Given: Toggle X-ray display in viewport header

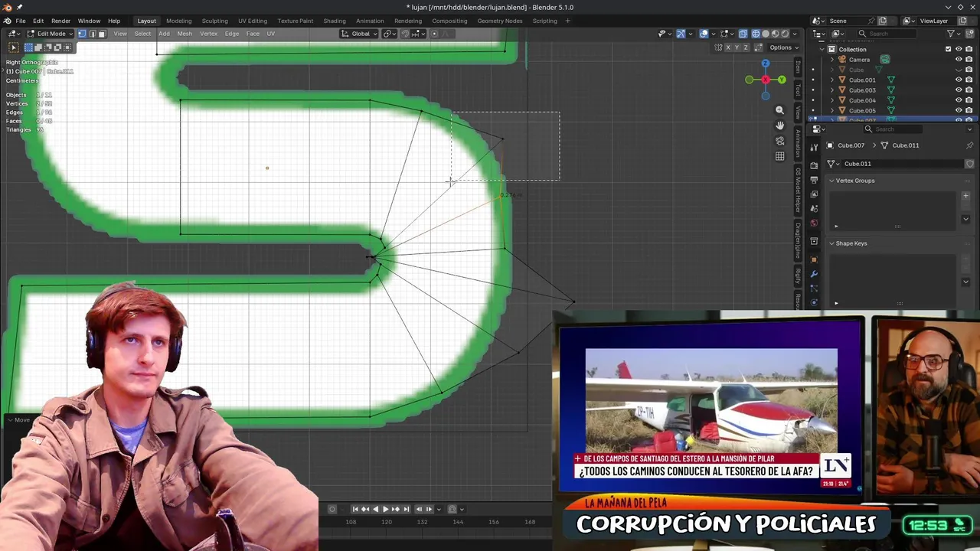Looking at the screenshot, I should [743, 34].
